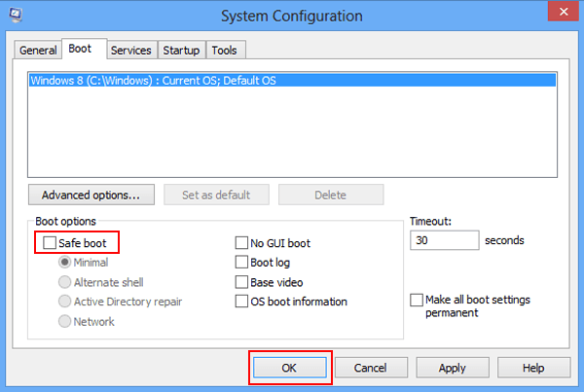This screenshot has height=392, width=584.
Task: Select the Boot tab
Action: [x=80, y=49]
